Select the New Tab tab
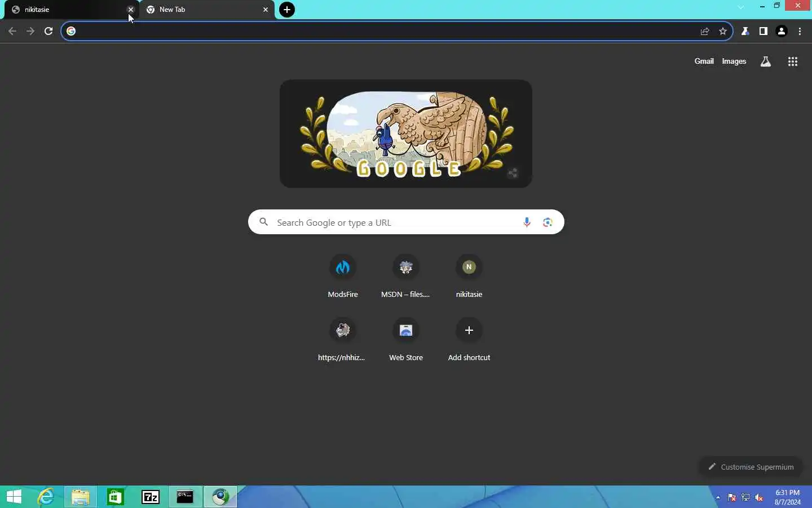The width and height of the screenshot is (812, 508). pyautogui.click(x=206, y=10)
